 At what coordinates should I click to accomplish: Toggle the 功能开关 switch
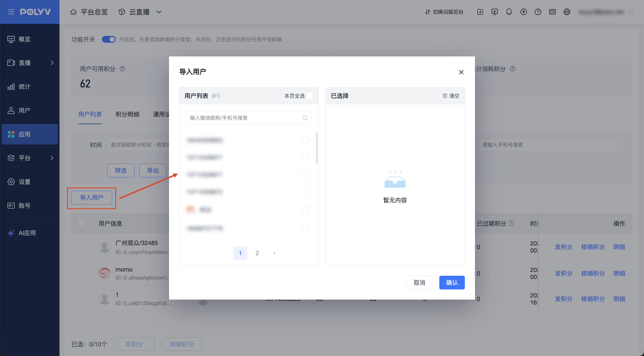click(x=109, y=39)
